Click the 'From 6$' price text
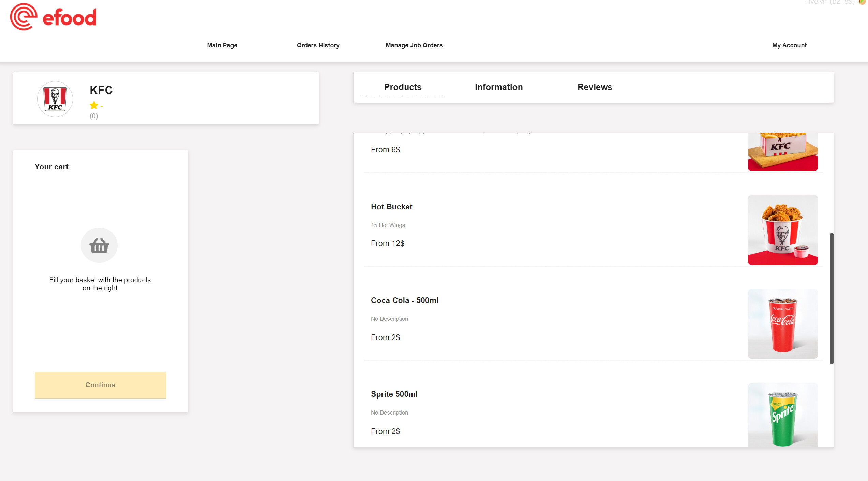Image resolution: width=868 pixels, height=481 pixels. click(385, 150)
